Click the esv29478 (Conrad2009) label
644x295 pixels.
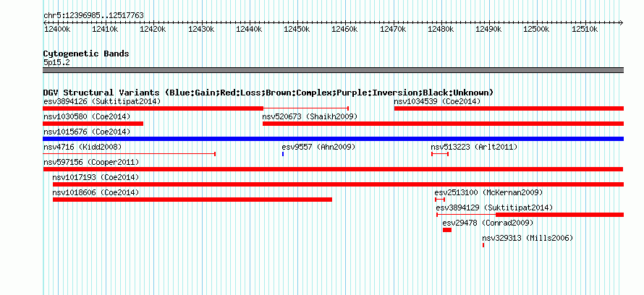pyautogui.click(x=488, y=223)
